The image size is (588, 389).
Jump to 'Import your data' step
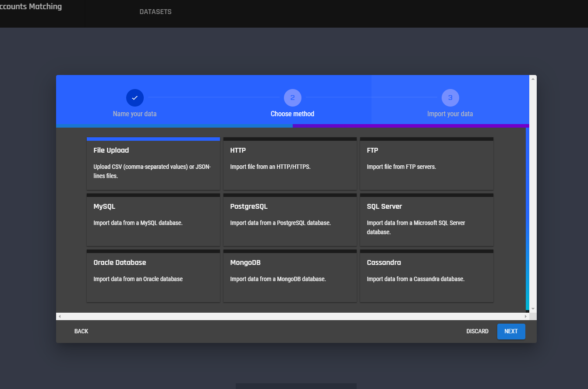click(450, 114)
